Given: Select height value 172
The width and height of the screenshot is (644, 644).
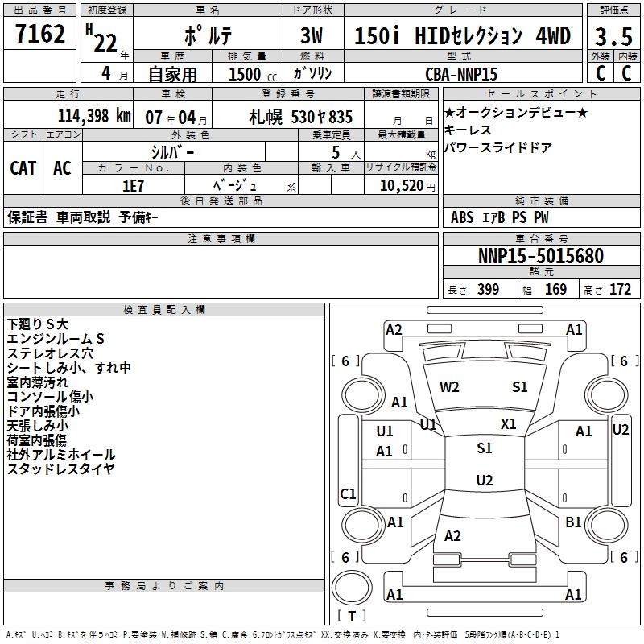Looking at the screenshot, I should pyautogui.click(x=620, y=289).
